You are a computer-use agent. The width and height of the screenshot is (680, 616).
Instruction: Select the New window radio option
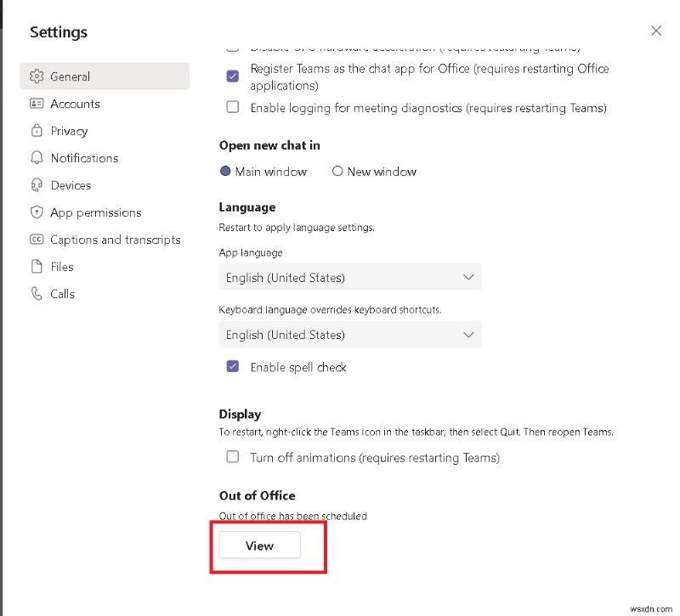tap(337, 172)
